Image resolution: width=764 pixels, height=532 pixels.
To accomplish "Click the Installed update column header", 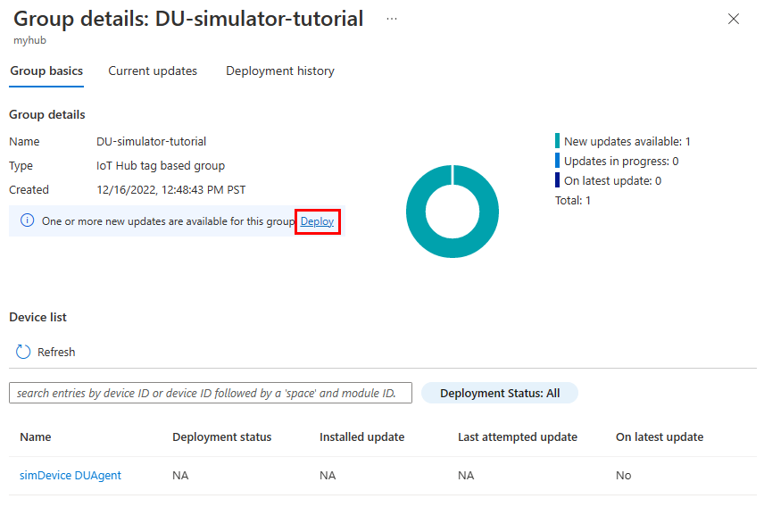I will pos(361,436).
